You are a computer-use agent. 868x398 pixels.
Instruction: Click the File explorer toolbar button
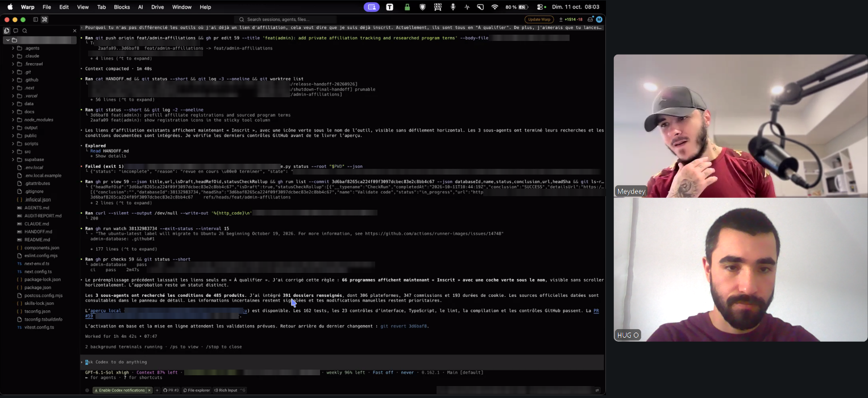197,391
